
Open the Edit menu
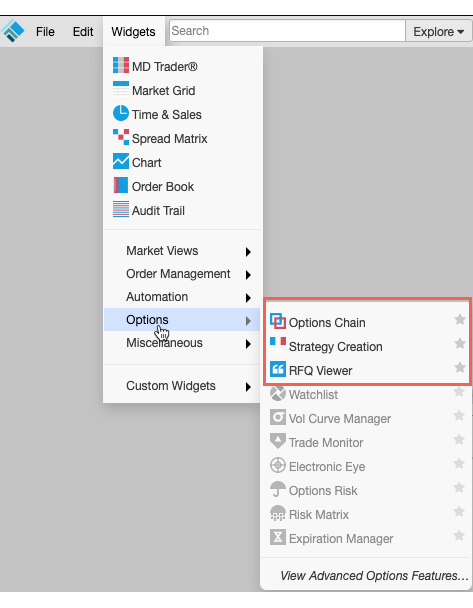(83, 32)
